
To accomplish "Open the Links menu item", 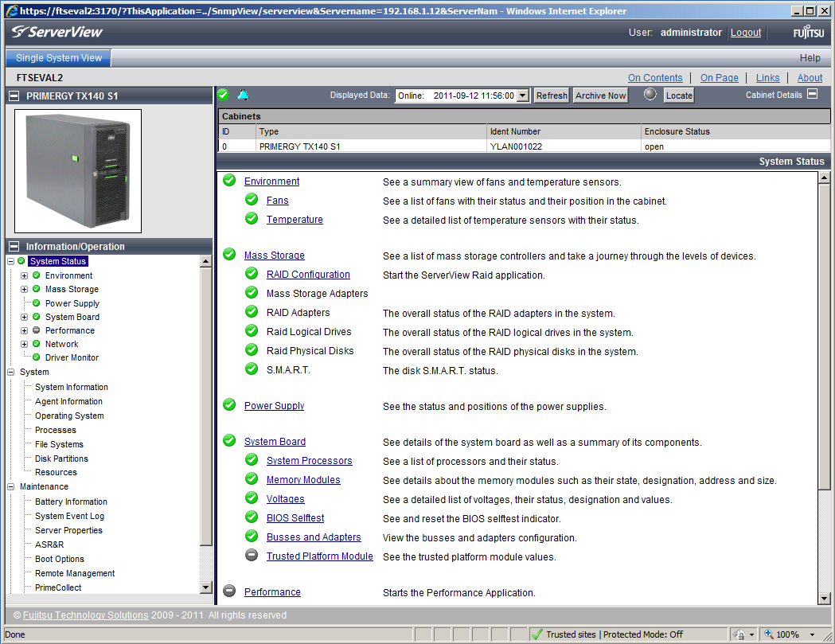I will 767,78.
